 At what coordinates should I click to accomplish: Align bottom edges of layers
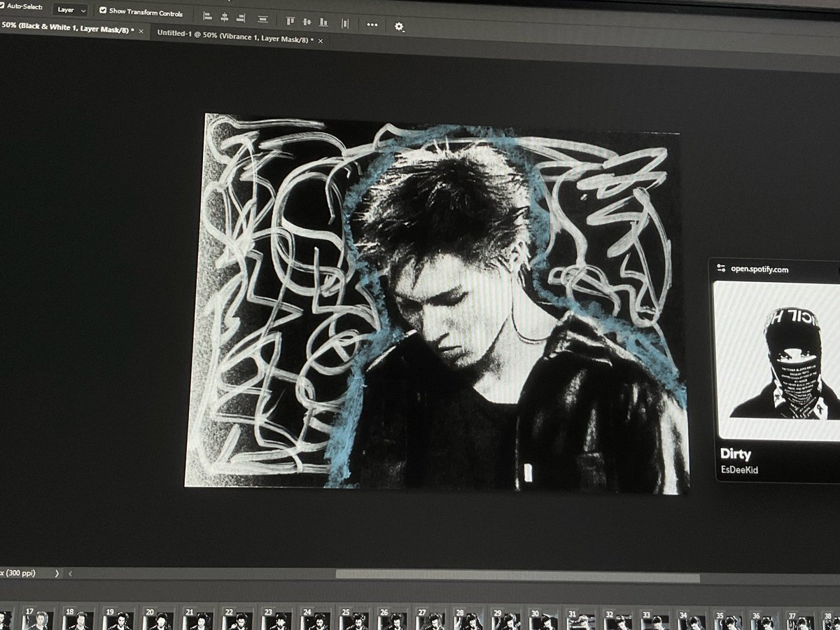click(x=323, y=22)
